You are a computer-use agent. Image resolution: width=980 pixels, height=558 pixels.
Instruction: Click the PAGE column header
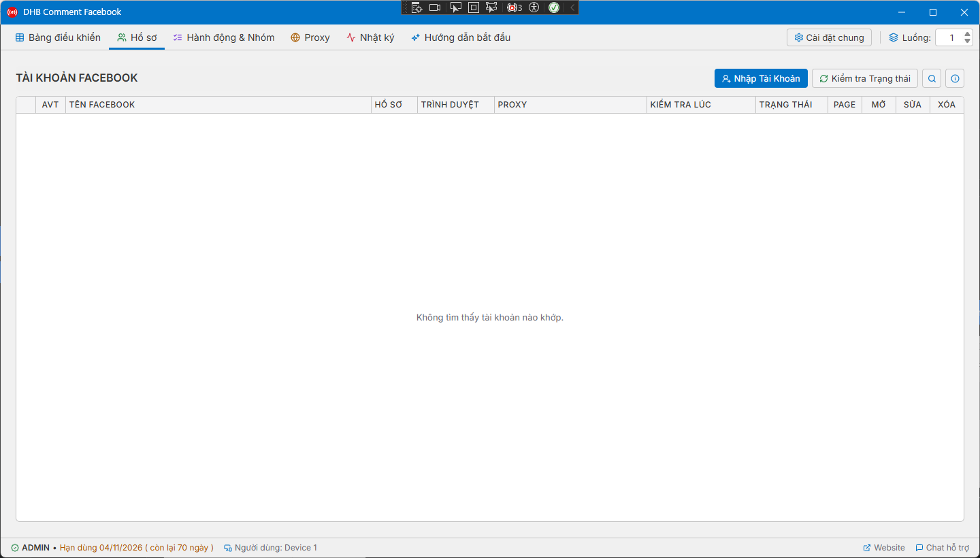pyautogui.click(x=845, y=105)
